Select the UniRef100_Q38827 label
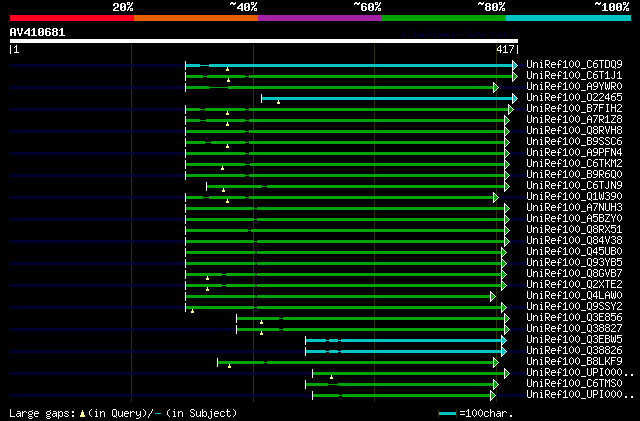Image resolution: width=640 pixels, height=421 pixels. coord(574,329)
